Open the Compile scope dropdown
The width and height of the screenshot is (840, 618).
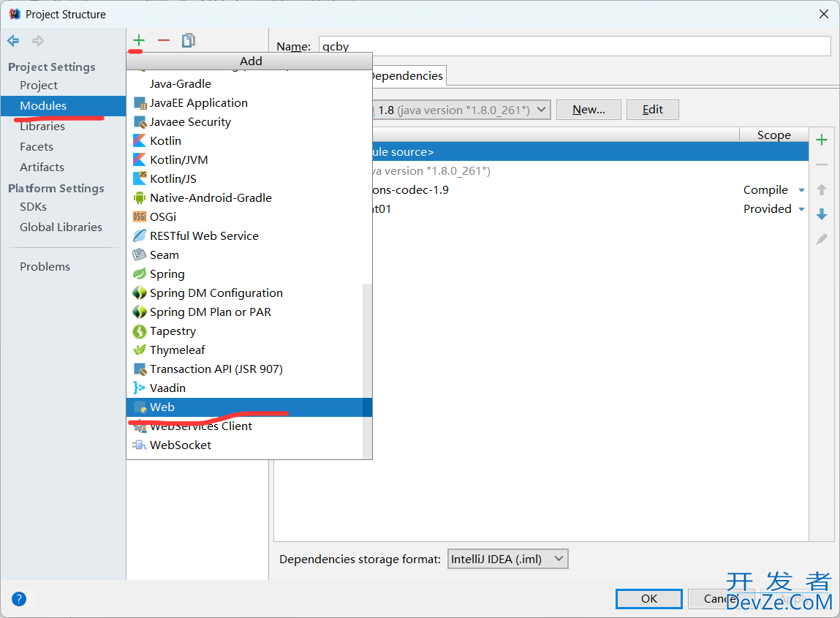pyautogui.click(x=801, y=190)
